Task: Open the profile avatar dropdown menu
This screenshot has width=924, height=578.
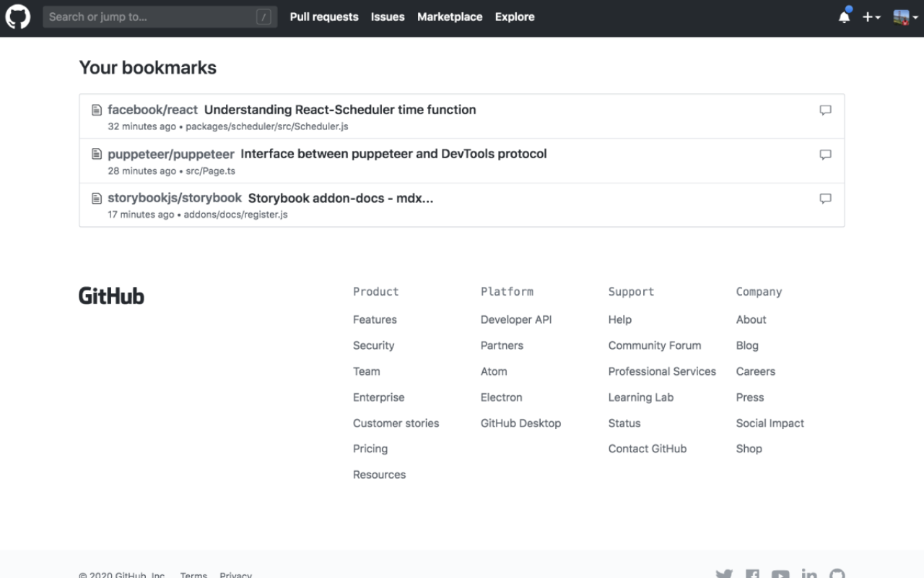Action: coord(902,17)
